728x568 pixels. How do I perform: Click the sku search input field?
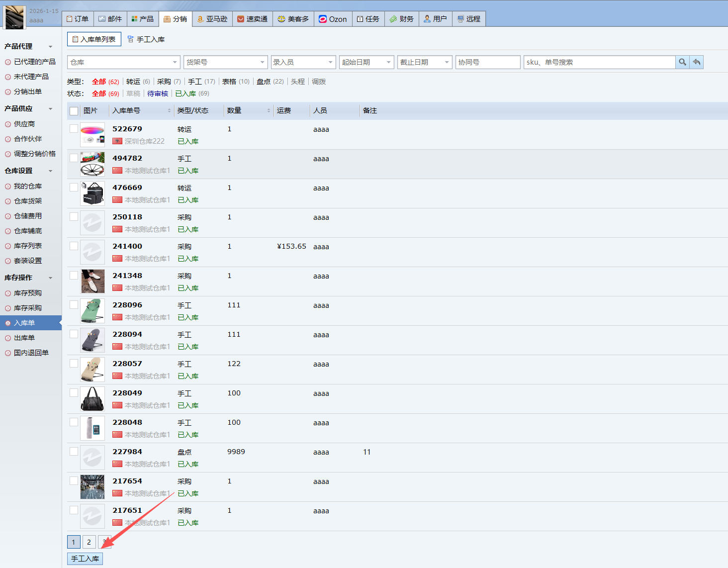[599, 62]
